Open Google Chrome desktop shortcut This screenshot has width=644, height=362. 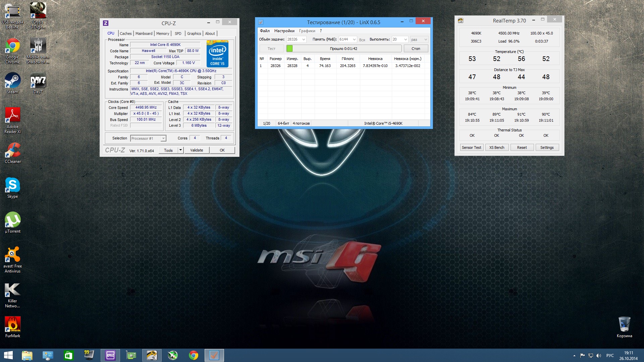coord(13,51)
